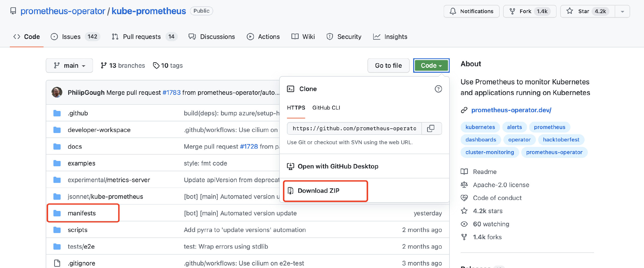Click the repository book icon next to prometheus-operator
644x268 pixels.
pos(13,11)
